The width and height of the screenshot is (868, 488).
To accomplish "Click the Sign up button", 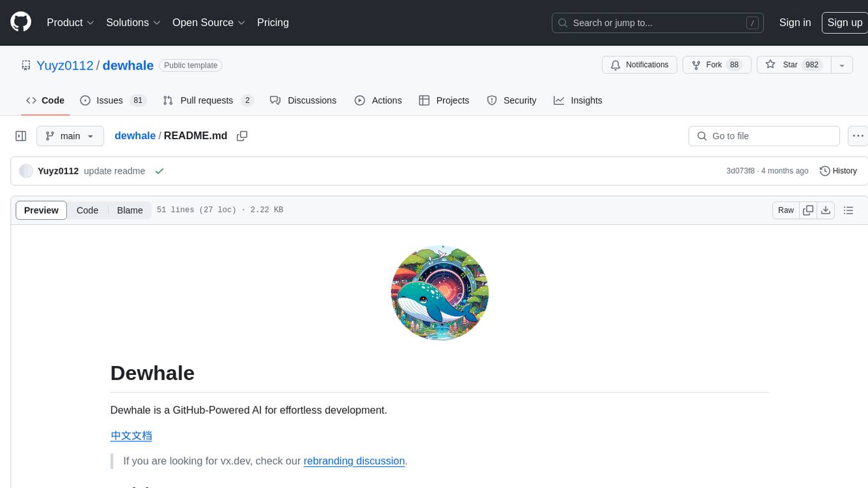I will [x=844, y=22].
